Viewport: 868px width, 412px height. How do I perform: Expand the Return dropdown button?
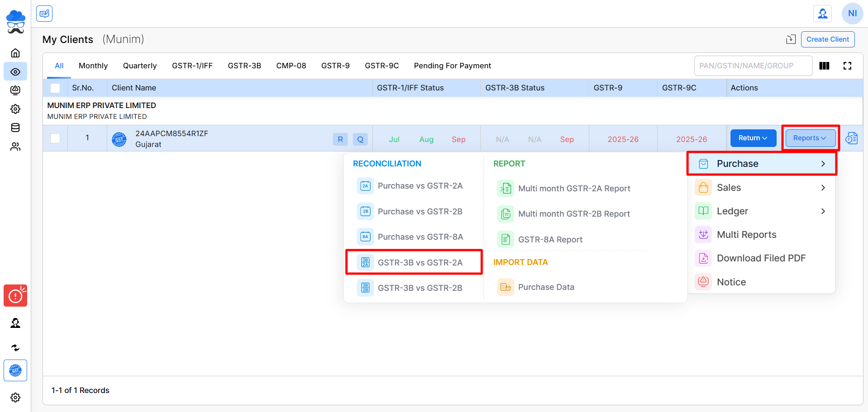[753, 138]
